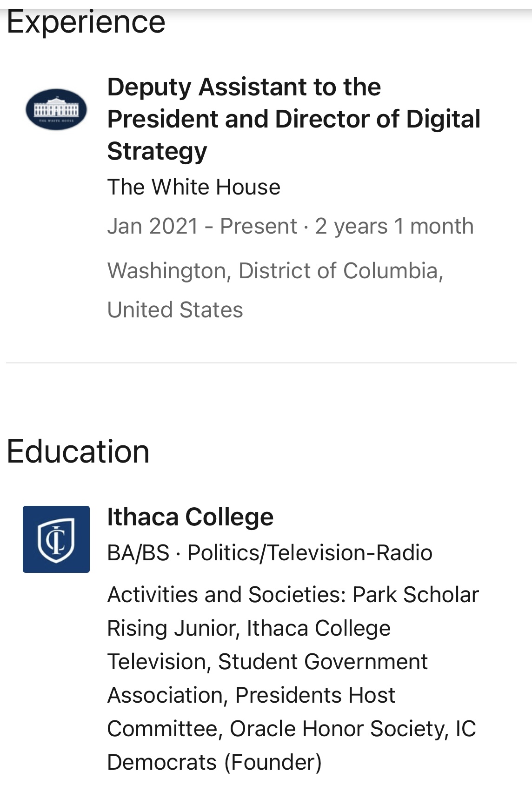Tap the Presidents Host Committee text

click(315, 695)
